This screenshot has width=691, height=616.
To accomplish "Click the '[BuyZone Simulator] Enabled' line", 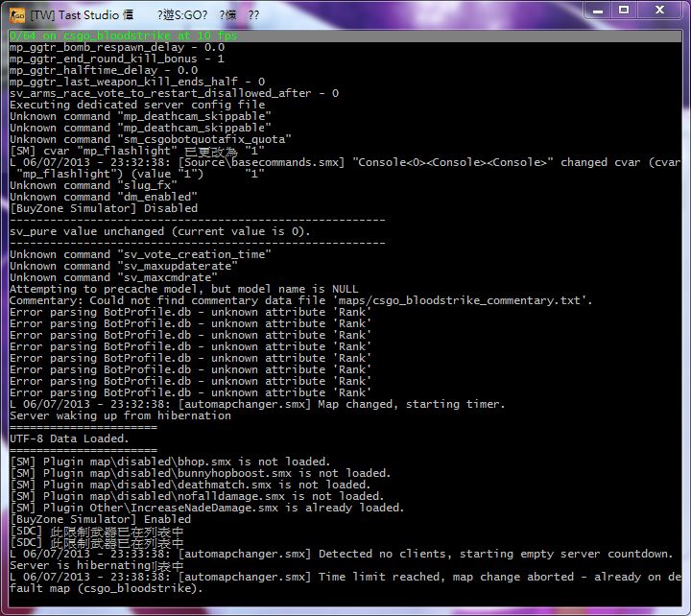I will pyautogui.click(x=100, y=519).
